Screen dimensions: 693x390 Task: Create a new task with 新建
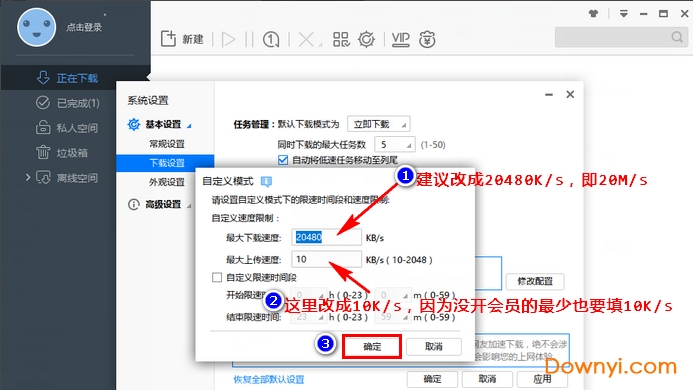182,39
